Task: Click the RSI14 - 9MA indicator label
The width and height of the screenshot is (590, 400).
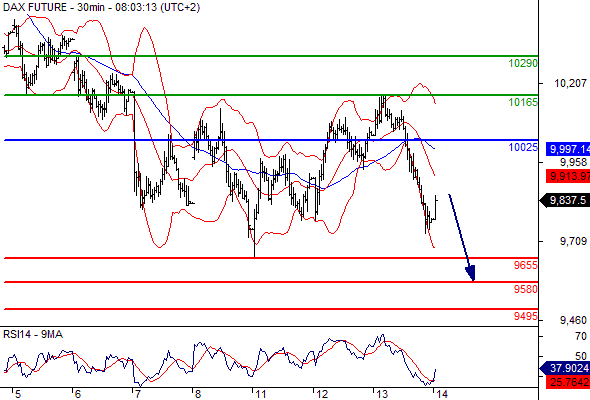Action: point(33,334)
